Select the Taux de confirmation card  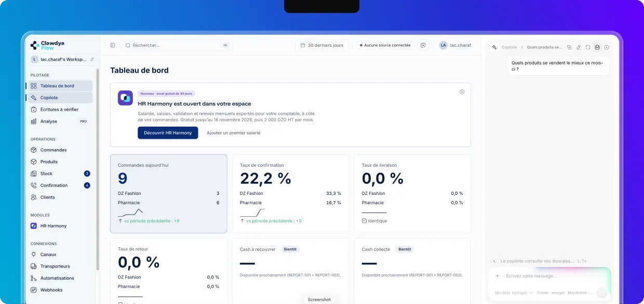[290, 194]
